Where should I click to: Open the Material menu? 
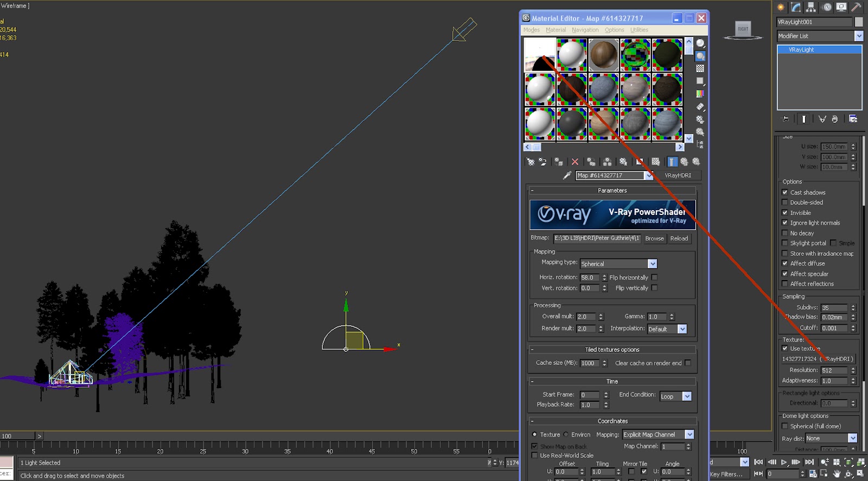(556, 30)
